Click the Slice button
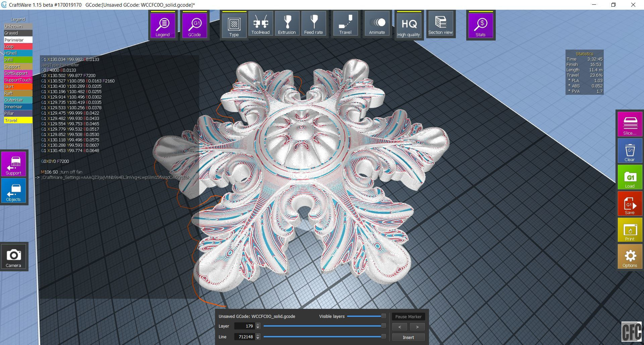 click(x=630, y=124)
